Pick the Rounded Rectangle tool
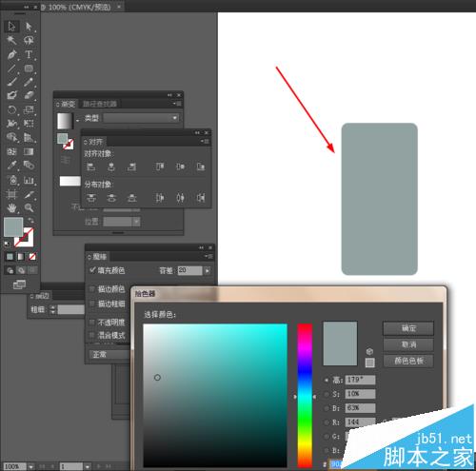 (29, 69)
